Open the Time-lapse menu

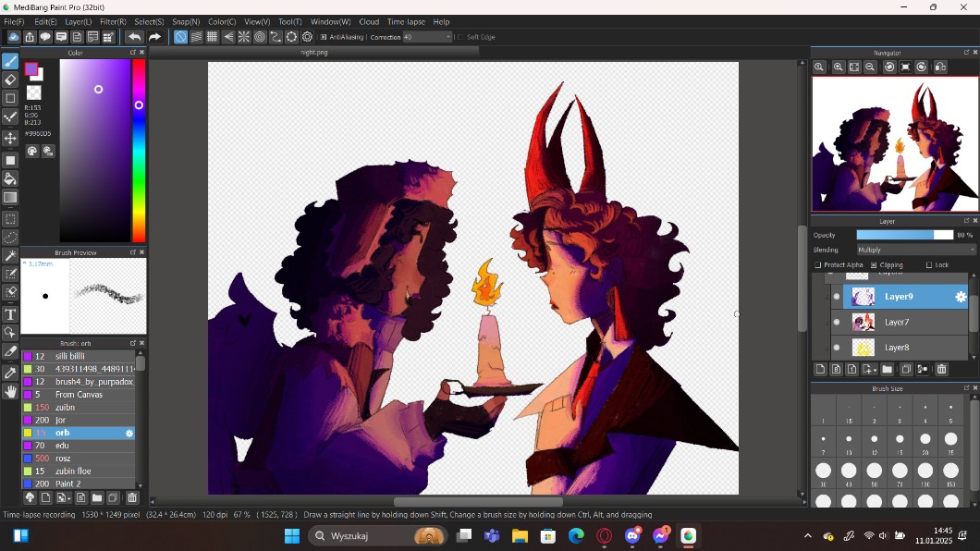(x=406, y=21)
